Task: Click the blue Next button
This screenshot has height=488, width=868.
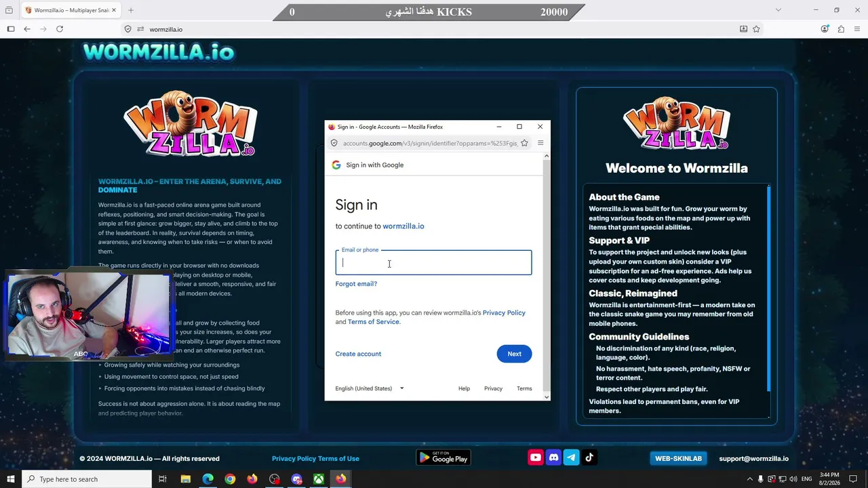Action: point(515,354)
